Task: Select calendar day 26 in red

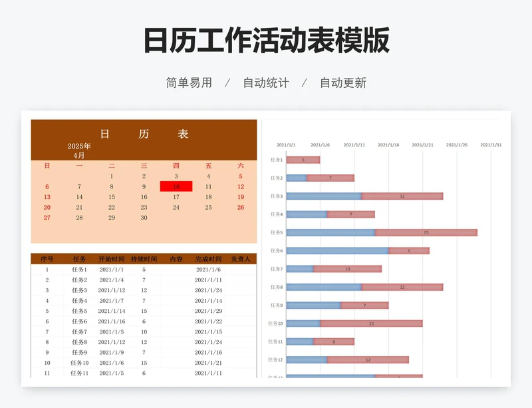Action: [241, 207]
